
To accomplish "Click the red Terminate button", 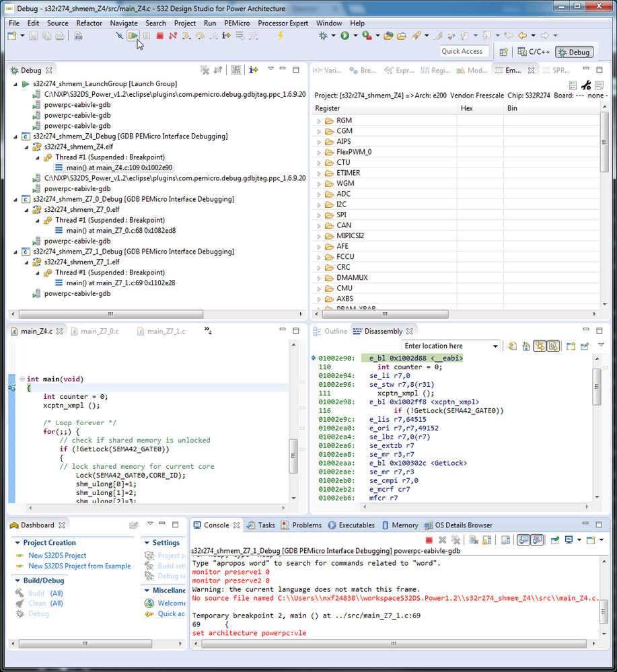I will point(160,36).
